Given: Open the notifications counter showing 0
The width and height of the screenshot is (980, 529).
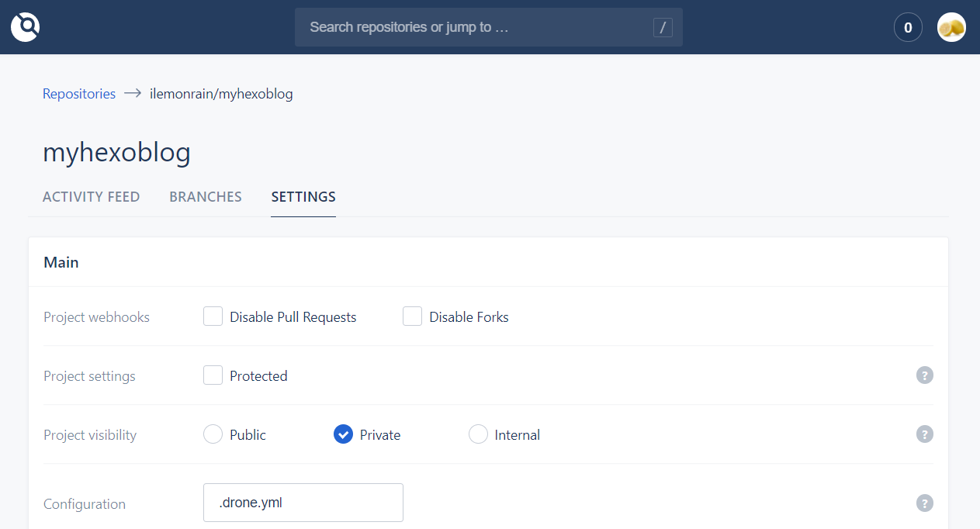Looking at the screenshot, I should pos(908,28).
